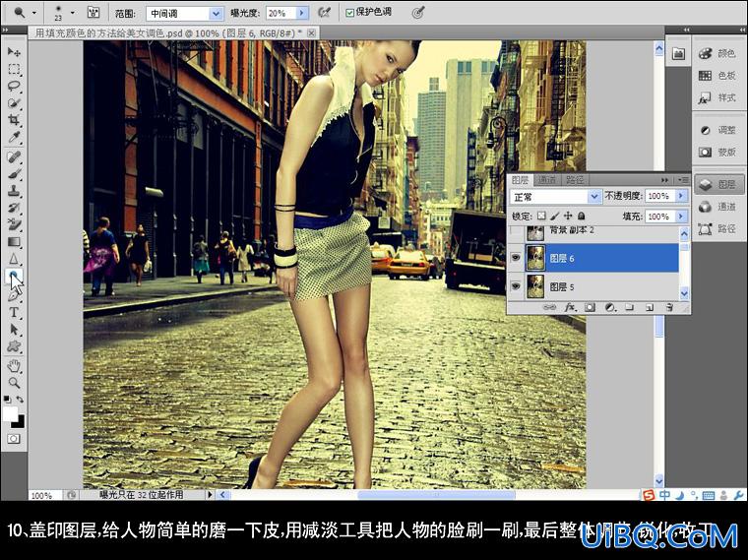Select the Eyedropper tool
This screenshot has width=748, height=560.
point(14,138)
